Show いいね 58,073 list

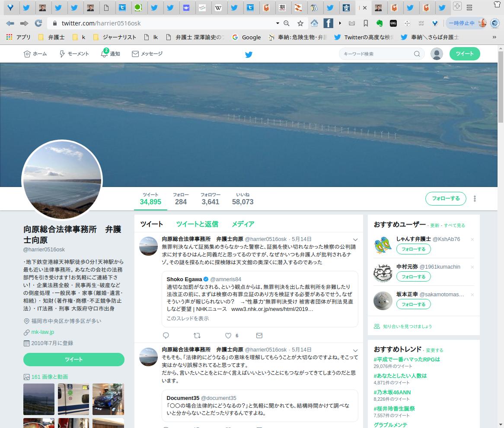coord(242,199)
